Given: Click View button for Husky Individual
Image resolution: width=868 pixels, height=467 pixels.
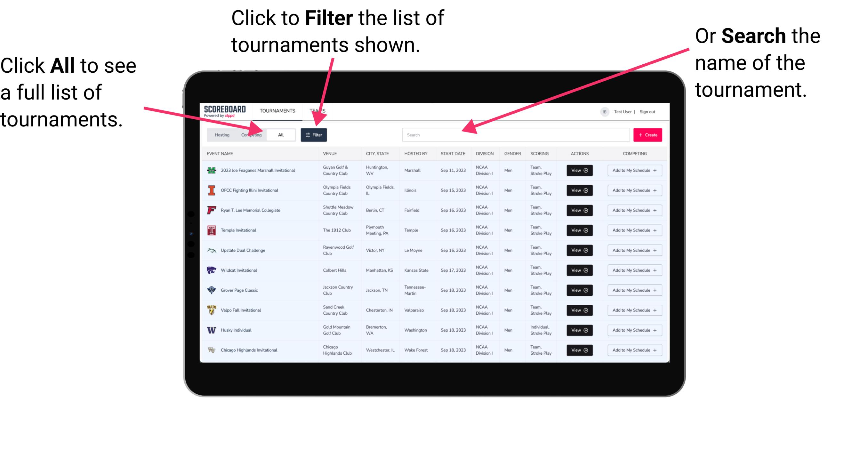Looking at the screenshot, I should click(x=578, y=330).
